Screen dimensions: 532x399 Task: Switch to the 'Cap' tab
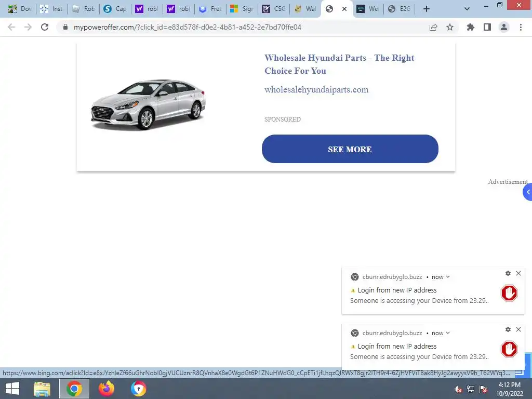click(115, 9)
